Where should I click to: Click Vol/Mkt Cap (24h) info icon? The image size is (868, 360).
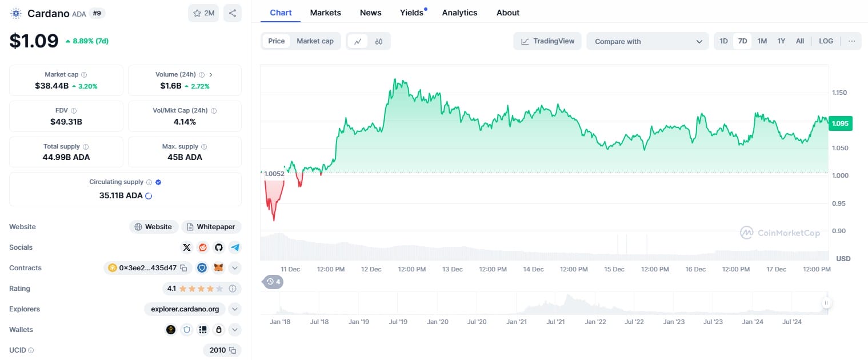[x=214, y=111]
